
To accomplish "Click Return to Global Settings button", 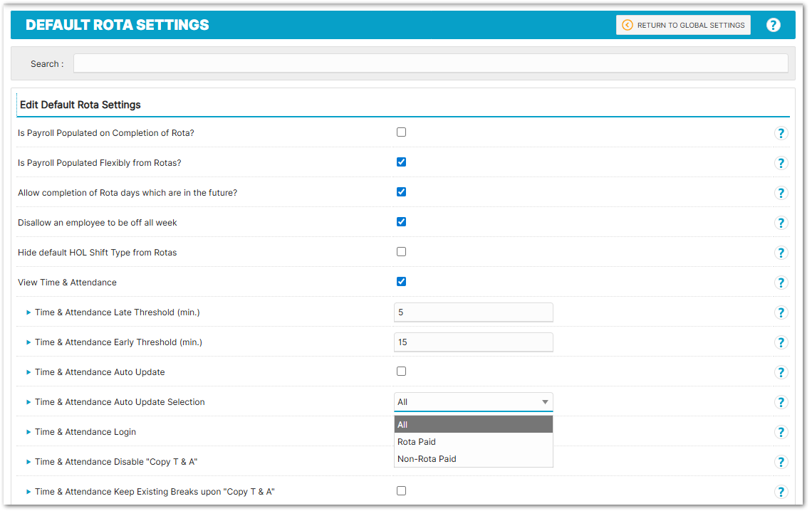I will pos(683,25).
